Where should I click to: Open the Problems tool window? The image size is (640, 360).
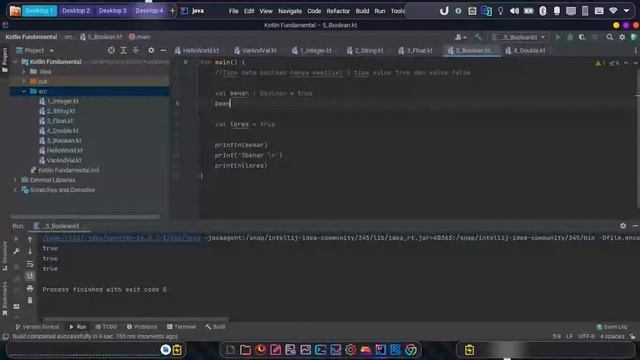142,327
